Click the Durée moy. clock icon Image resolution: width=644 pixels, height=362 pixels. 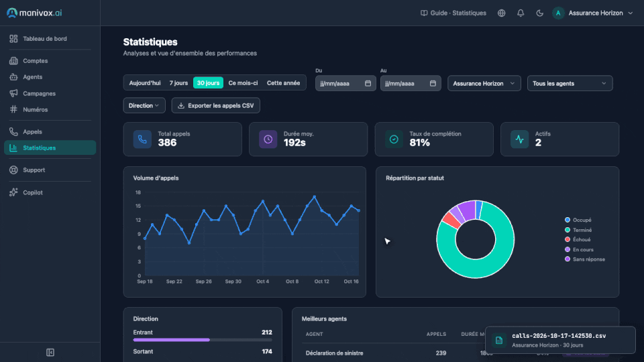pos(268,139)
